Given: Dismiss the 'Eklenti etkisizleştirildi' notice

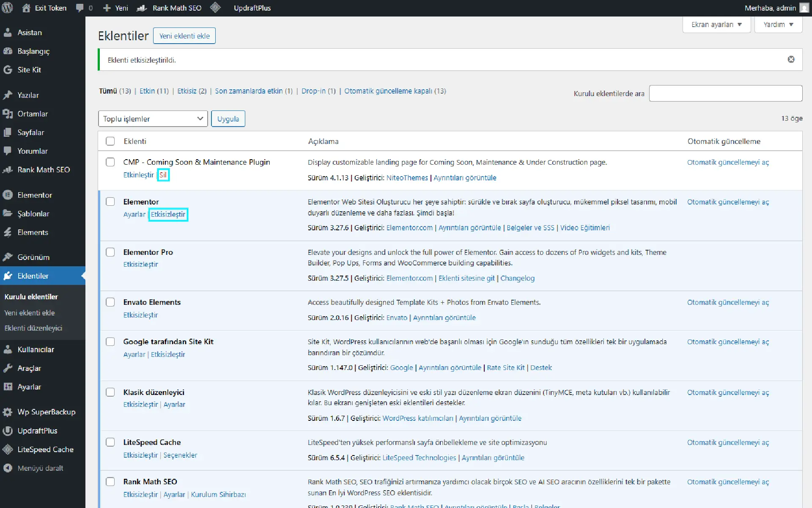Looking at the screenshot, I should point(791,59).
